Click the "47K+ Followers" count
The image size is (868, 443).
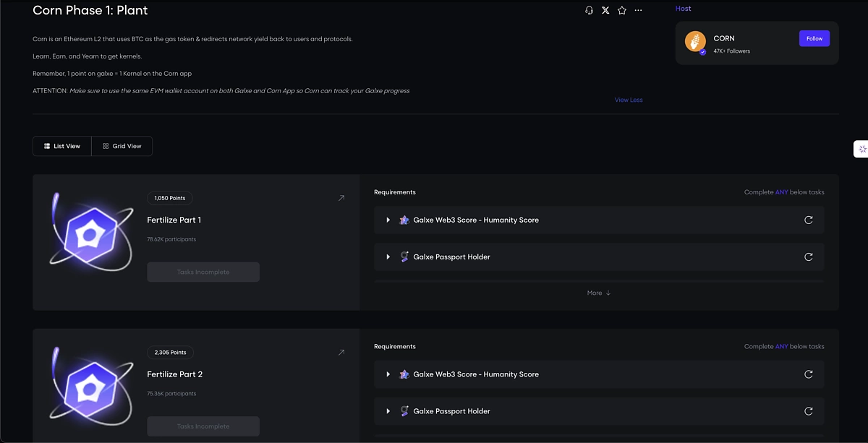click(x=732, y=51)
